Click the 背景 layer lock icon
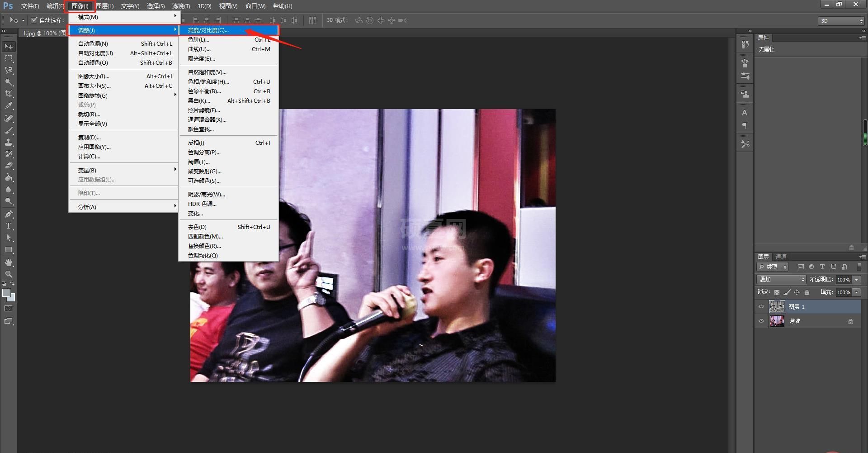868x453 pixels. 851,321
